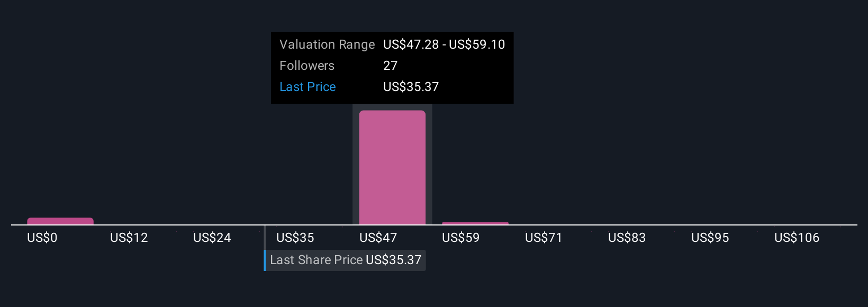The image size is (868, 307).
Task: Select the US$47 axis label
Action: [378, 238]
